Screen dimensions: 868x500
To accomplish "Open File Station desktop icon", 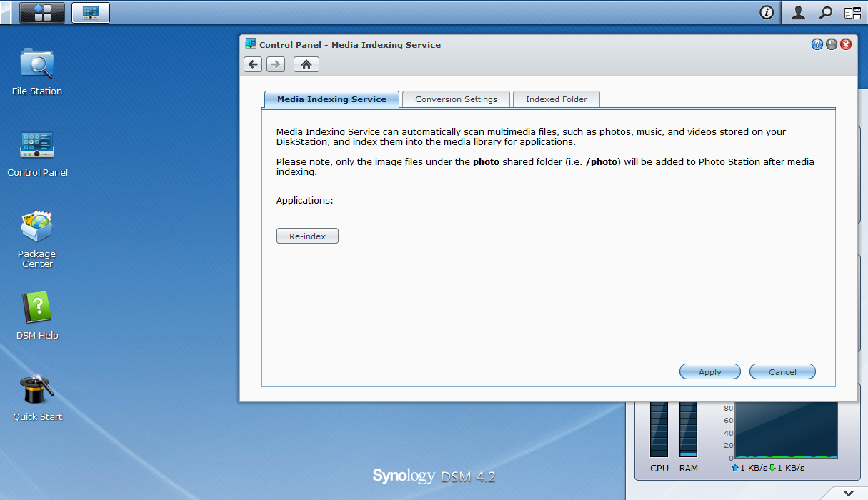I will tap(37, 71).
